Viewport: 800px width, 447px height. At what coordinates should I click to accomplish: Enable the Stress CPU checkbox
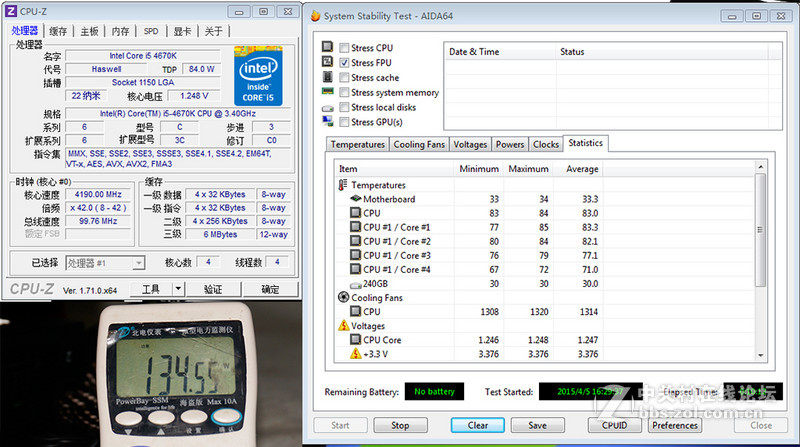click(x=344, y=48)
